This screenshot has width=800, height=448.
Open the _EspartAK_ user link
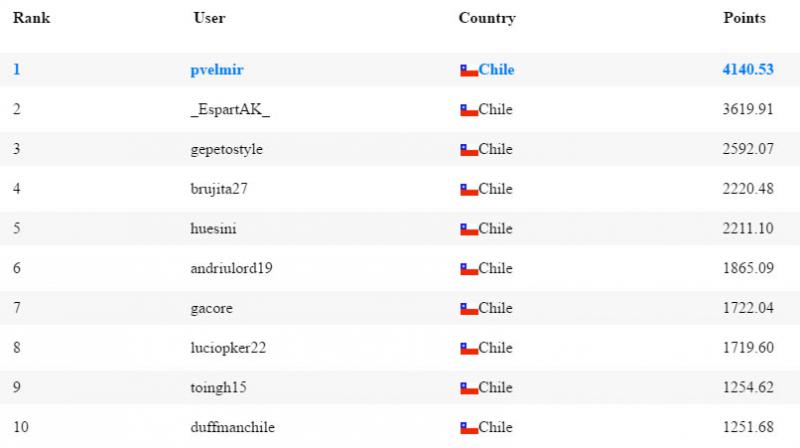coord(230,109)
